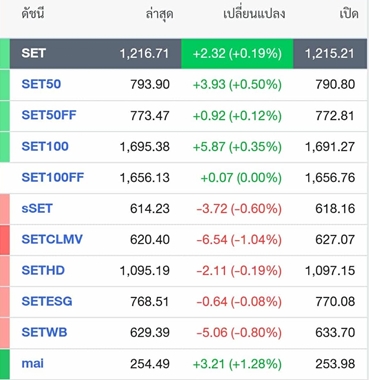Open the SETCLMV index link
Screen dimensions: 369x380
pos(52,239)
